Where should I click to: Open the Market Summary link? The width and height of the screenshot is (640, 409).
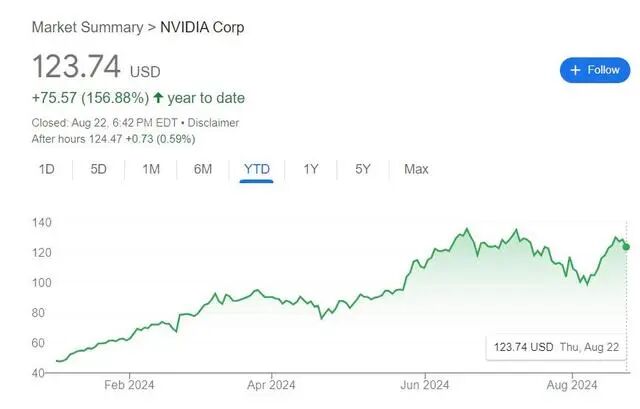[x=87, y=27]
